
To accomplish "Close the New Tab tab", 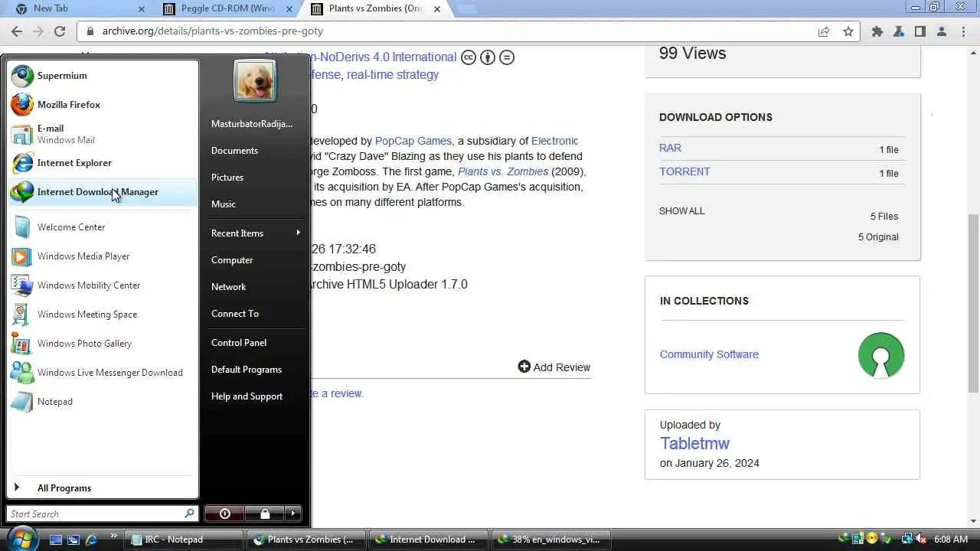I will (142, 9).
